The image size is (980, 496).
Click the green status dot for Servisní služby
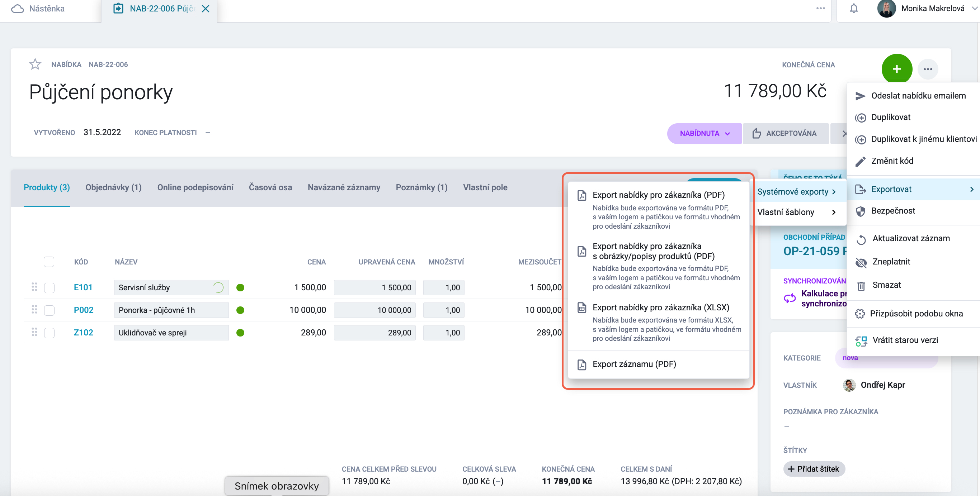(240, 288)
